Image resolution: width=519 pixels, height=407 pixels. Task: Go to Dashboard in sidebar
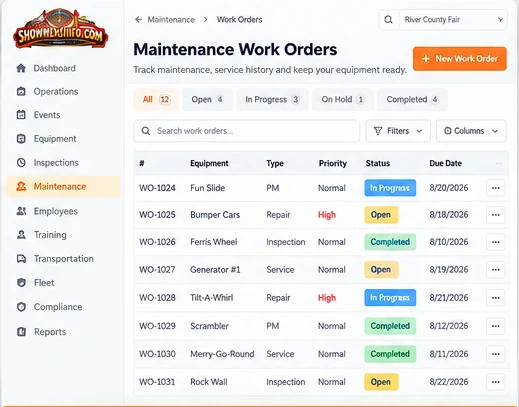[63, 68]
